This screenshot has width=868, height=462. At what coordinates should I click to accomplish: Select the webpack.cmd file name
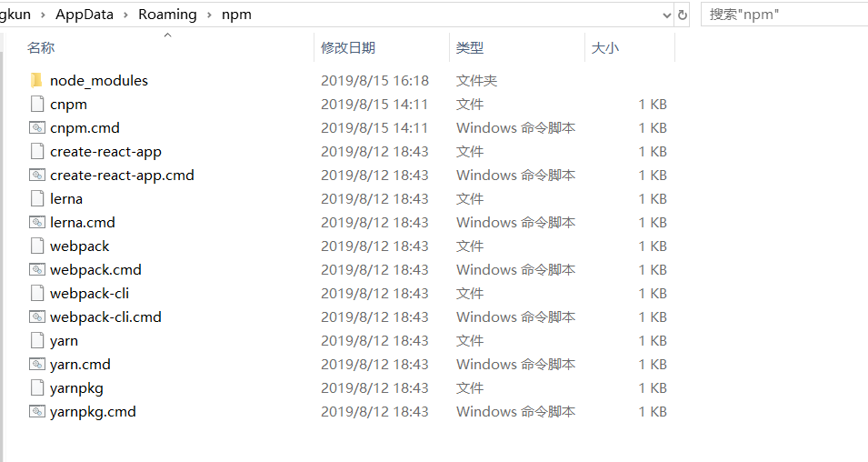pyautogui.click(x=95, y=270)
